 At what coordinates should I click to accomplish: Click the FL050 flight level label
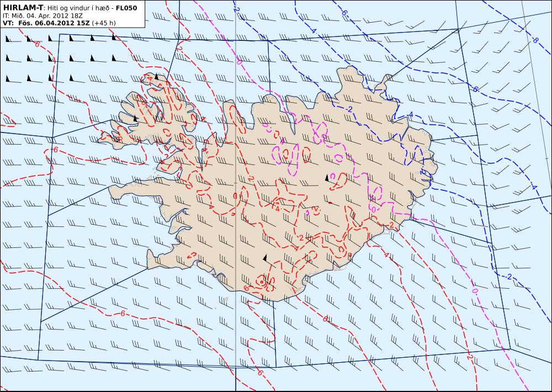[126, 8]
